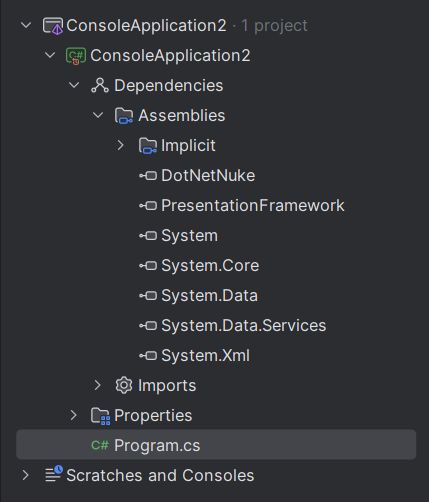This screenshot has width=429, height=502.
Task: Click the Assemblies folder icon
Action: point(124,116)
